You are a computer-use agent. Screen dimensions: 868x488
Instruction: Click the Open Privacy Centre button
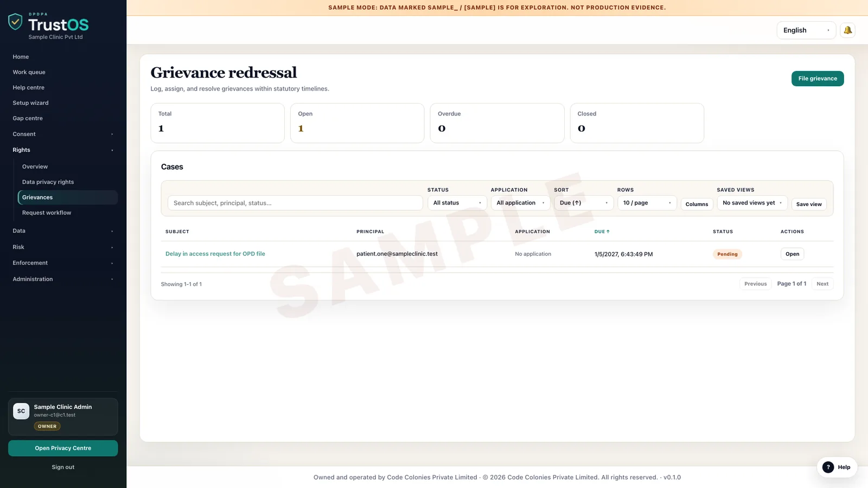[x=63, y=448]
